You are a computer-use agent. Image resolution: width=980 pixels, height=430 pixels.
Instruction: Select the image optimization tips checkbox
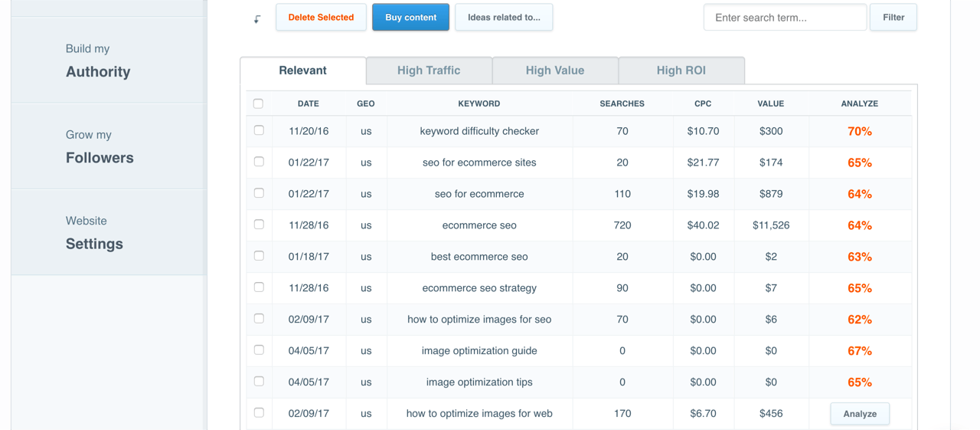pos(259,382)
